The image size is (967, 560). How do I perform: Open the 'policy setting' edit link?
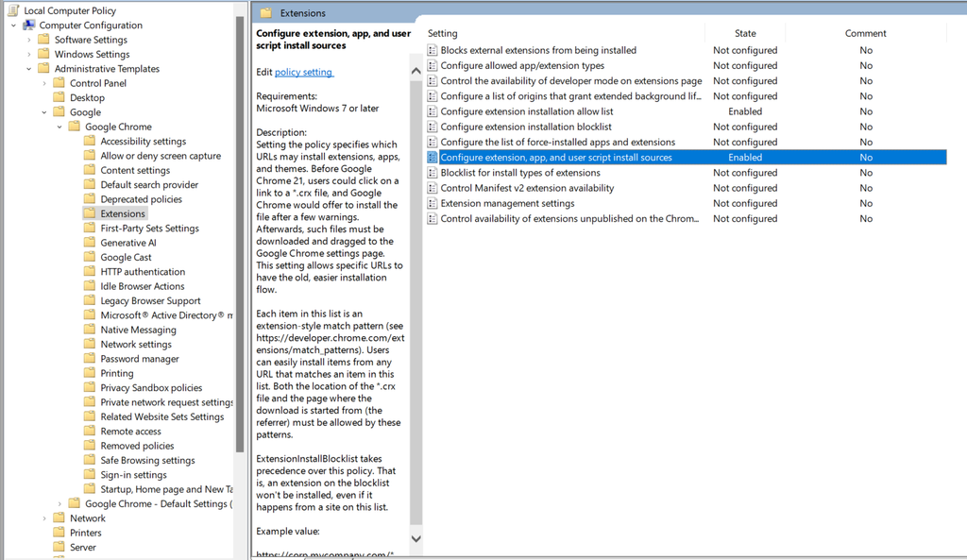point(303,72)
